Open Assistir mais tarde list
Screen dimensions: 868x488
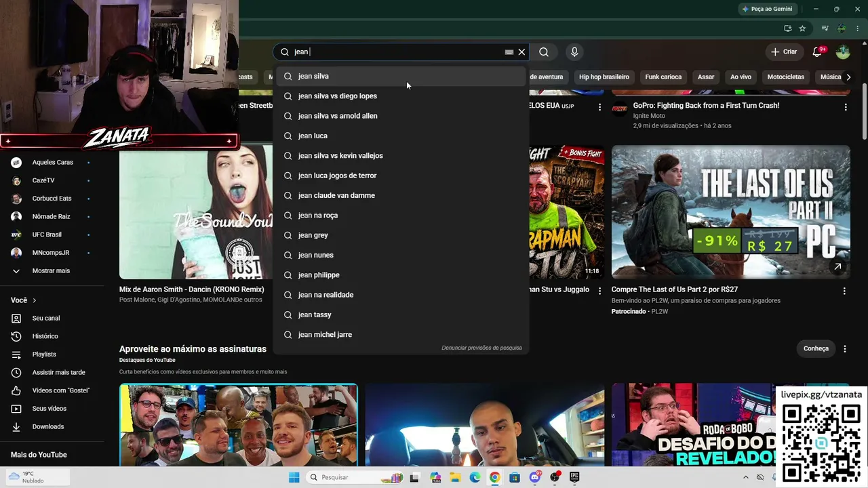[58, 372]
